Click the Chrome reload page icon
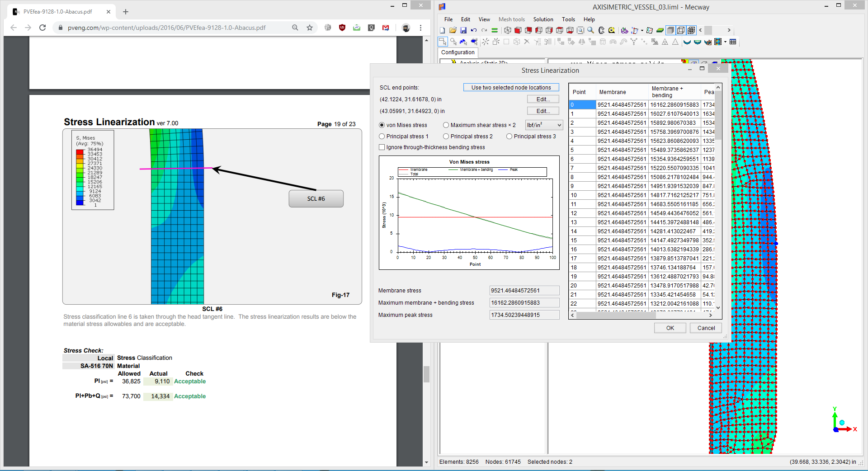Screen dimensions: 868x471 pos(42,28)
